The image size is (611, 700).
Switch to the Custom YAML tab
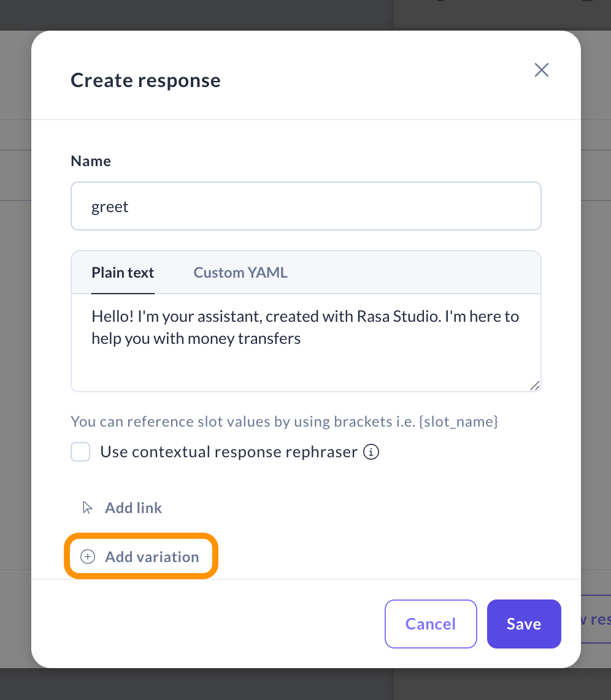pyautogui.click(x=240, y=273)
